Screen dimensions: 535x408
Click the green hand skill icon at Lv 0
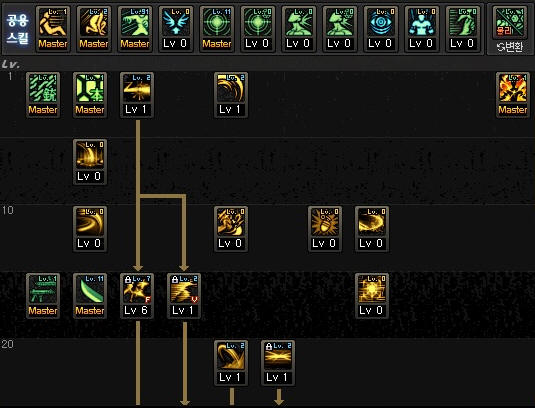(x=462, y=29)
